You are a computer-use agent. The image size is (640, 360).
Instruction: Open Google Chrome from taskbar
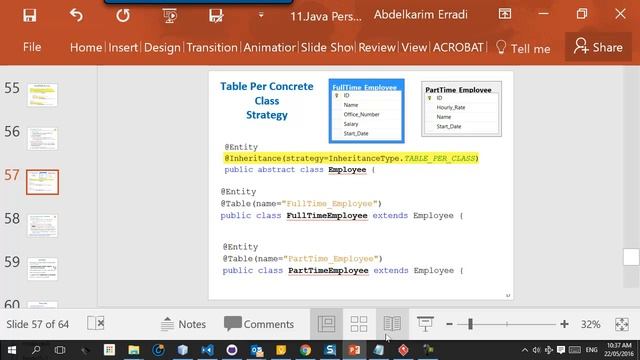(x=305, y=350)
